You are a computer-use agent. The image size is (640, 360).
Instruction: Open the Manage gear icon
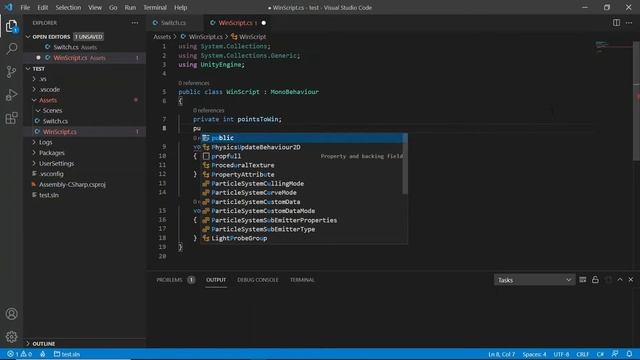(x=11, y=337)
